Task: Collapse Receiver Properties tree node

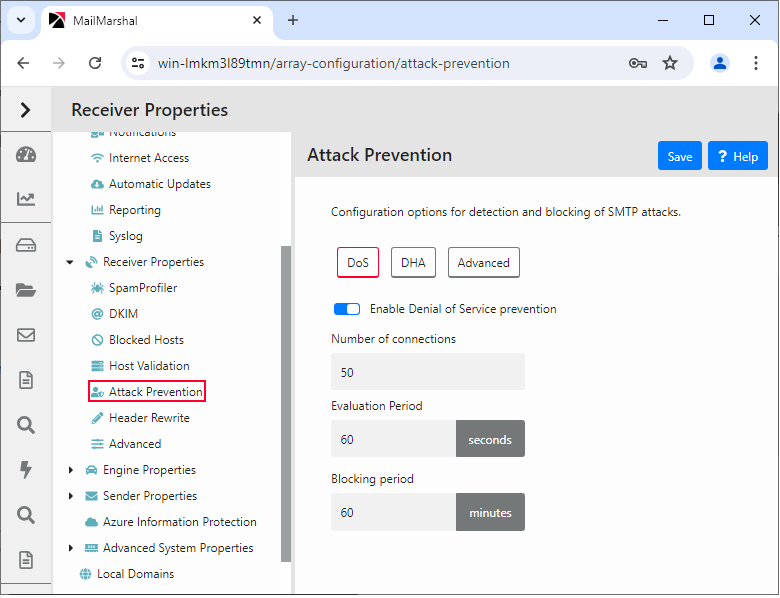Action: [70, 262]
